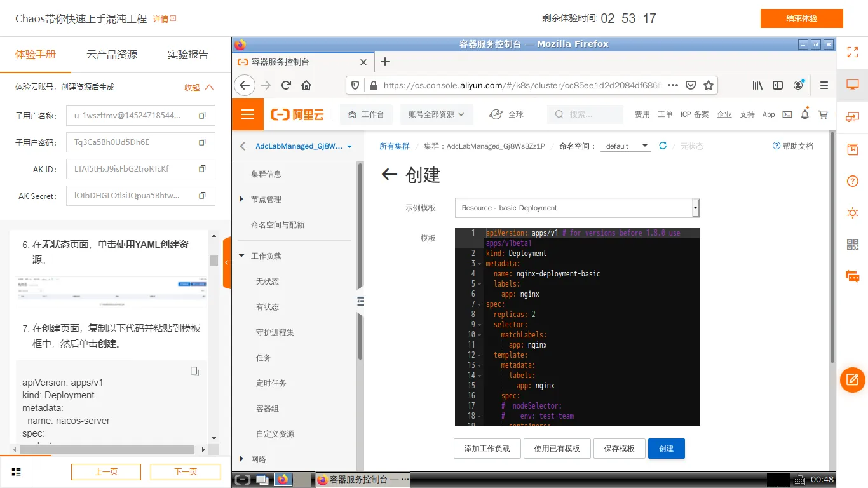Switch to 体验手册 tab

36,55
